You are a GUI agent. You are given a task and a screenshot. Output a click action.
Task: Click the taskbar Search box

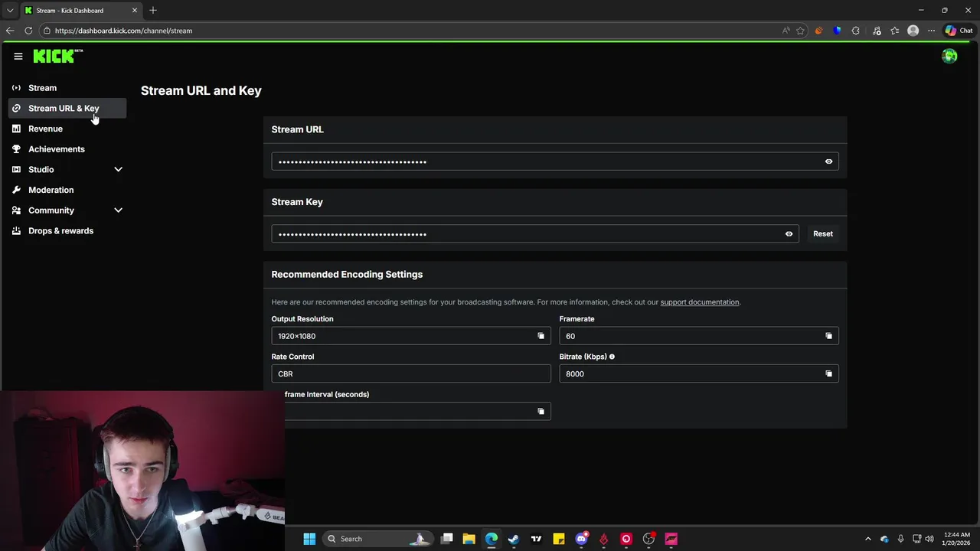click(377, 539)
